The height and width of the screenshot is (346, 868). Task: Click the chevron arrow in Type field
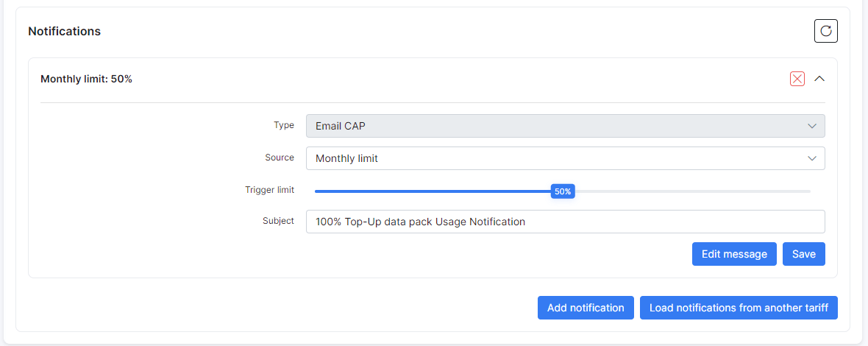coord(811,126)
